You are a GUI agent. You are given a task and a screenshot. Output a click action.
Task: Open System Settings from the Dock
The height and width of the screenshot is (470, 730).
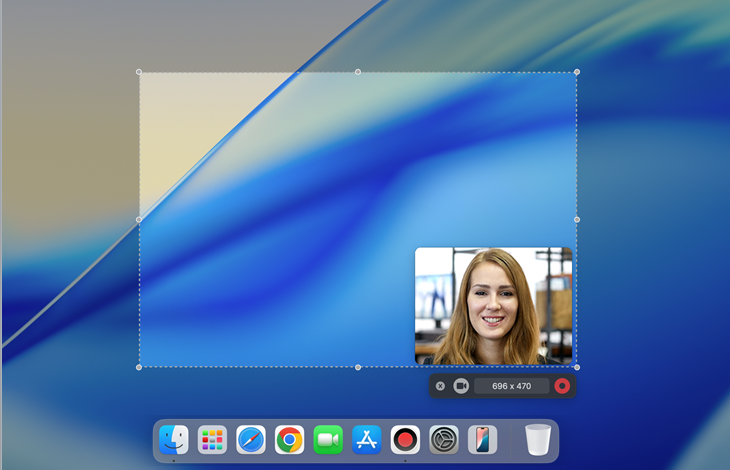pos(444,439)
